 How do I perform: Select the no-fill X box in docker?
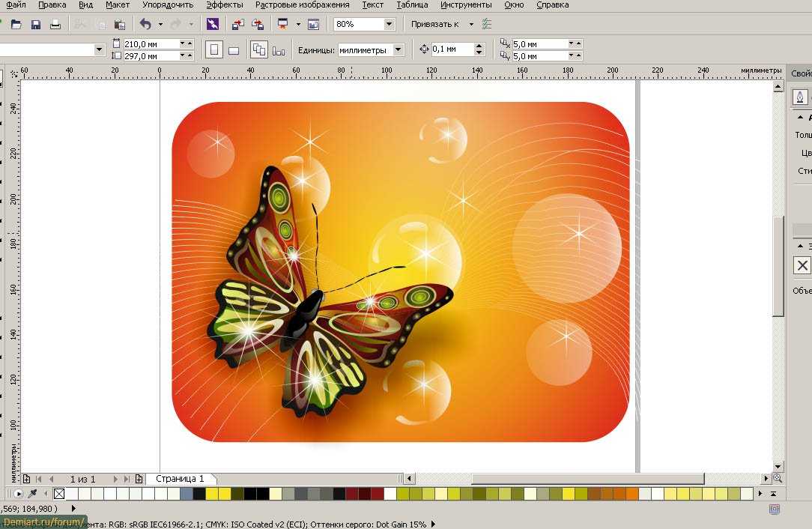tap(802, 265)
